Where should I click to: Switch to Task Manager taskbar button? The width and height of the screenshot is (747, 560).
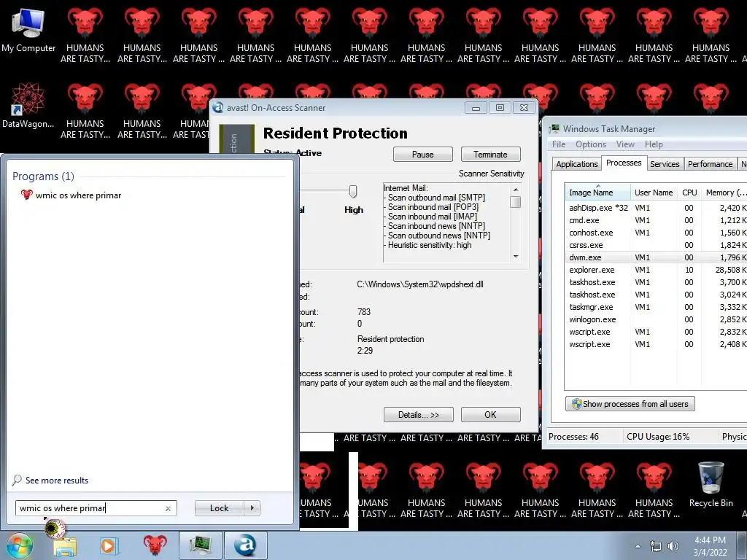[x=201, y=545]
